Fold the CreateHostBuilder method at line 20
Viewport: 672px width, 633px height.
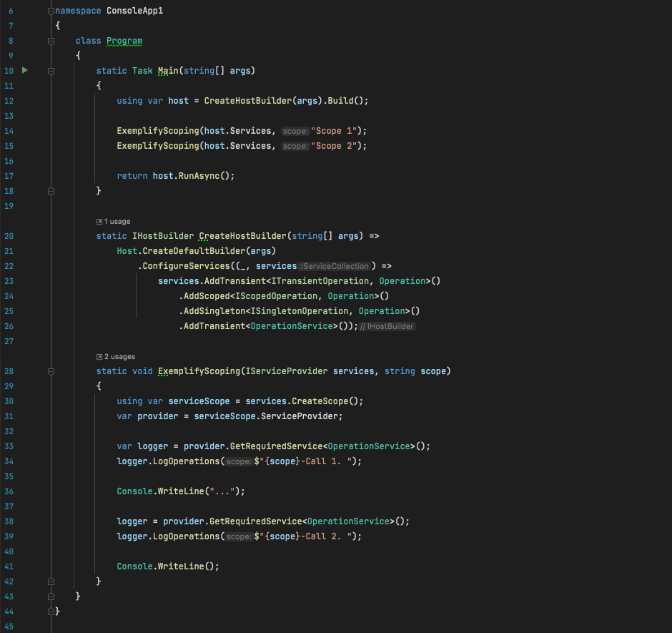(51, 235)
